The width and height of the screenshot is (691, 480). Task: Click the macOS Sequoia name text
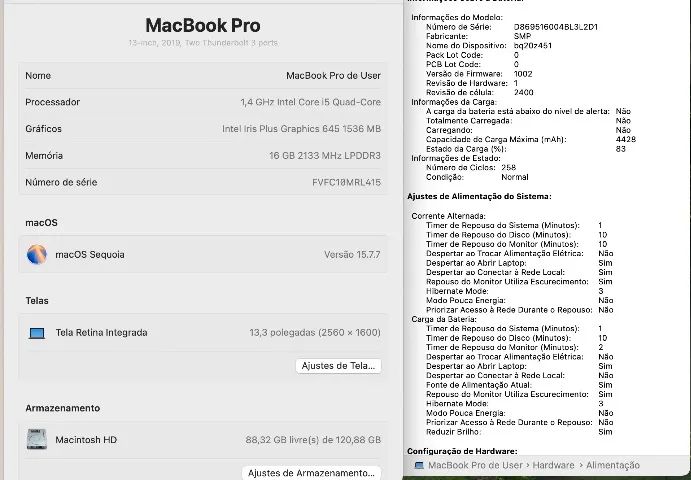pyautogui.click(x=89, y=254)
